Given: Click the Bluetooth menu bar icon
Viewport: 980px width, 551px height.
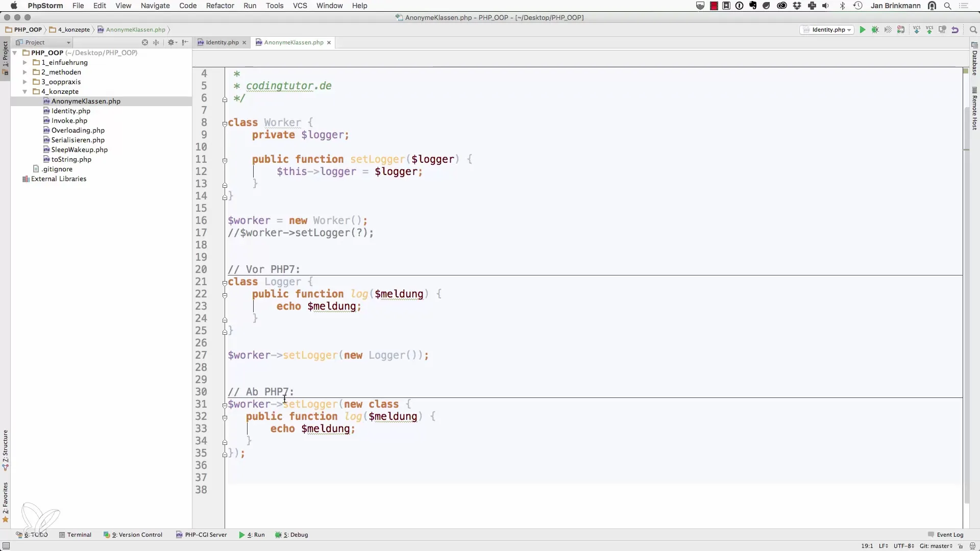Looking at the screenshot, I should pos(843,6).
